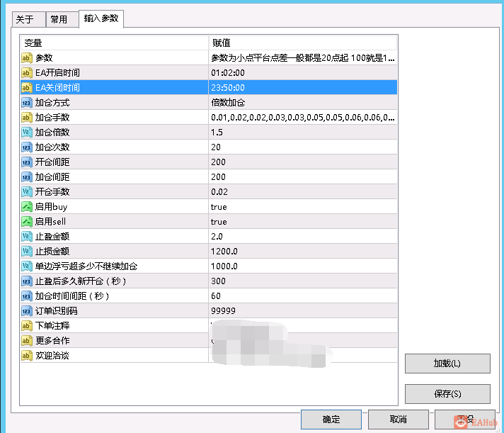
Task: Select the 加仓间距 variable name
Action: 52,177
